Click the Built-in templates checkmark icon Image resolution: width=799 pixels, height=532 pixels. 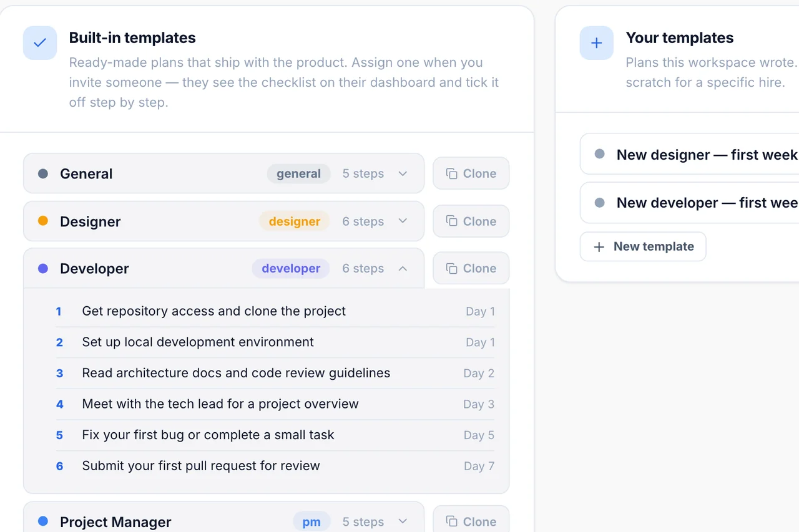point(40,43)
